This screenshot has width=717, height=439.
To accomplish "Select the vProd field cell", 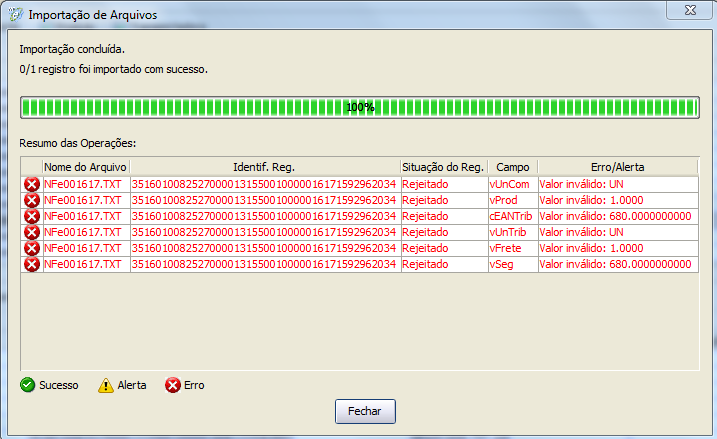I will 513,200.
